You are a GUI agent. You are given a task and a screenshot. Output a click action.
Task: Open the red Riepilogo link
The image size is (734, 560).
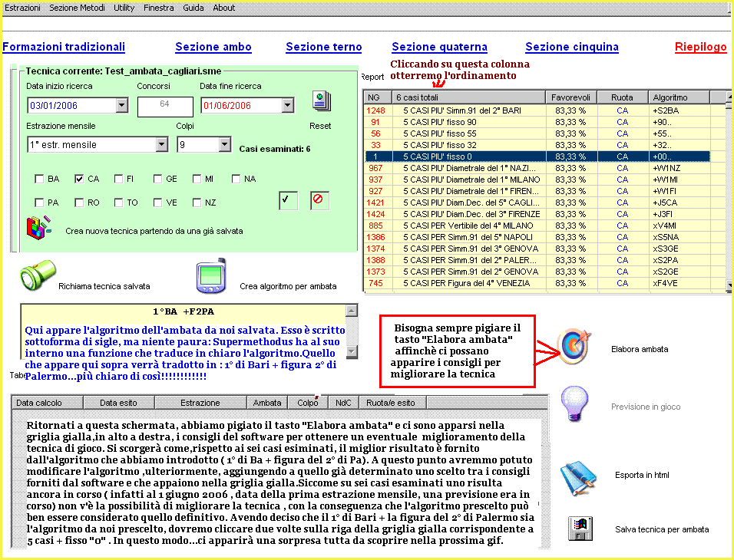pyautogui.click(x=701, y=47)
